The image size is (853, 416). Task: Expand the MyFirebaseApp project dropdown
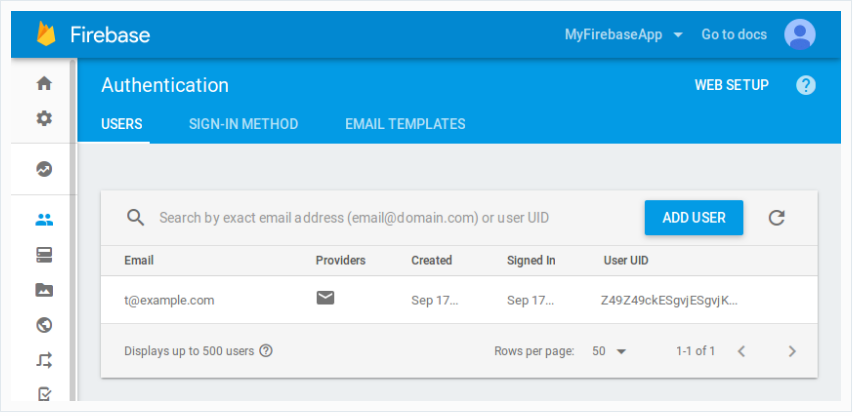pos(623,34)
